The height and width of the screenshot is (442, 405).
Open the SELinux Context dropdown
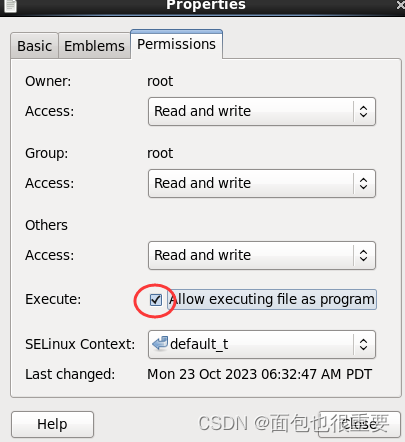pyautogui.click(x=262, y=344)
